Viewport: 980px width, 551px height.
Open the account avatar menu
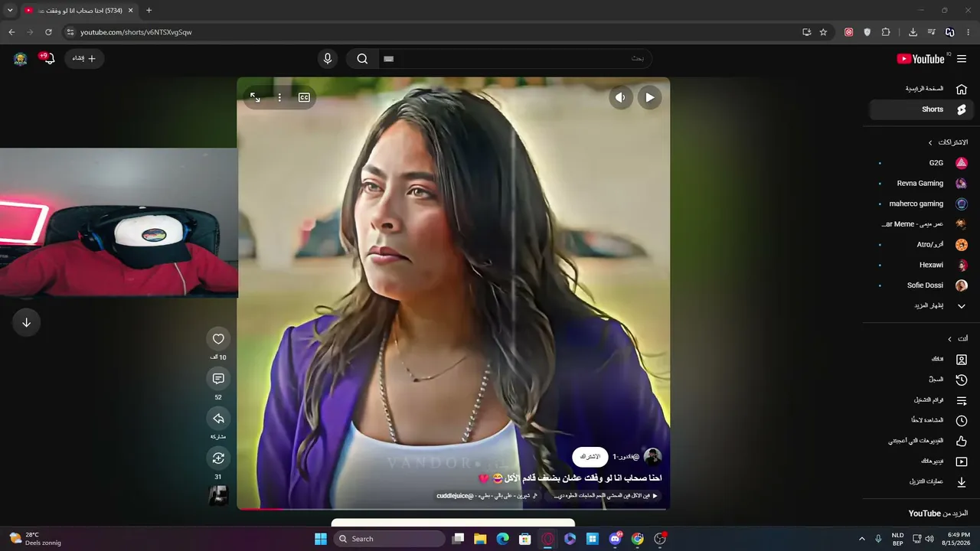pyautogui.click(x=21, y=59)
